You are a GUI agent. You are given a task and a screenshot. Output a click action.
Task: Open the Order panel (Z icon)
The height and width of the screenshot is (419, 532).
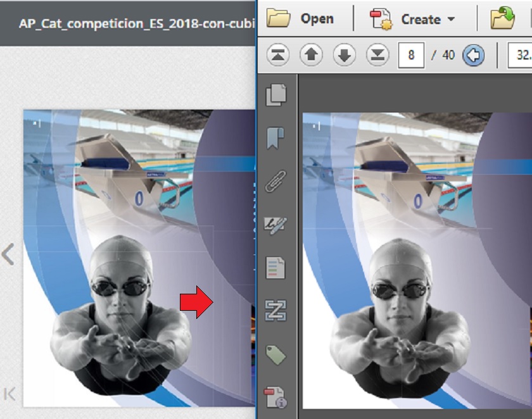[276, 310]
